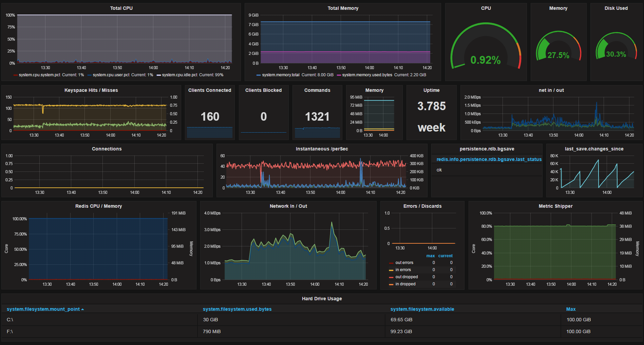Open the Clients Connected panel title

tap(209, 90)
